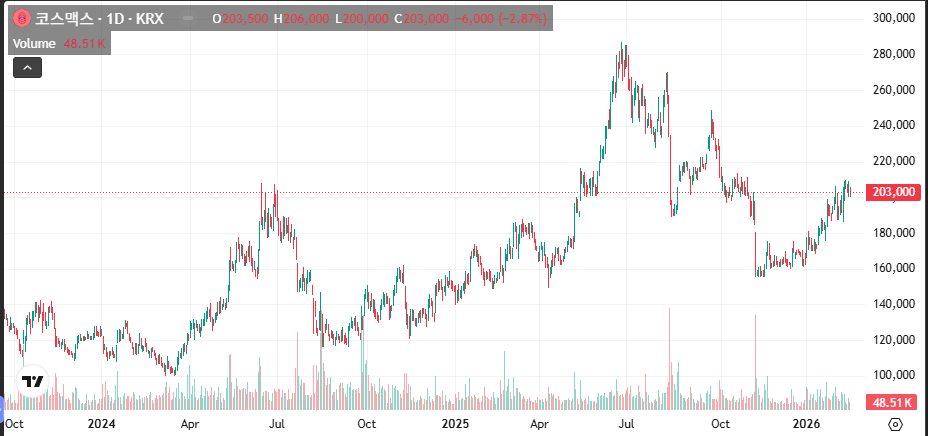Image resolution: width=928 pixels, height=436 pixels.
Task: Collapse the indicator legend with chevron button
Action: (x=27, y=68)
